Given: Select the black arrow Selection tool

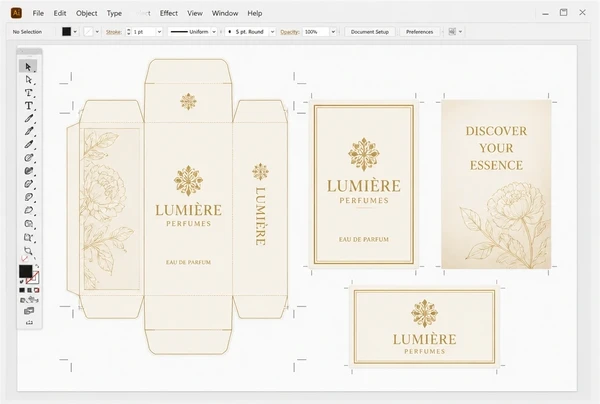Looking at the screenshot, I should [28, 67].
